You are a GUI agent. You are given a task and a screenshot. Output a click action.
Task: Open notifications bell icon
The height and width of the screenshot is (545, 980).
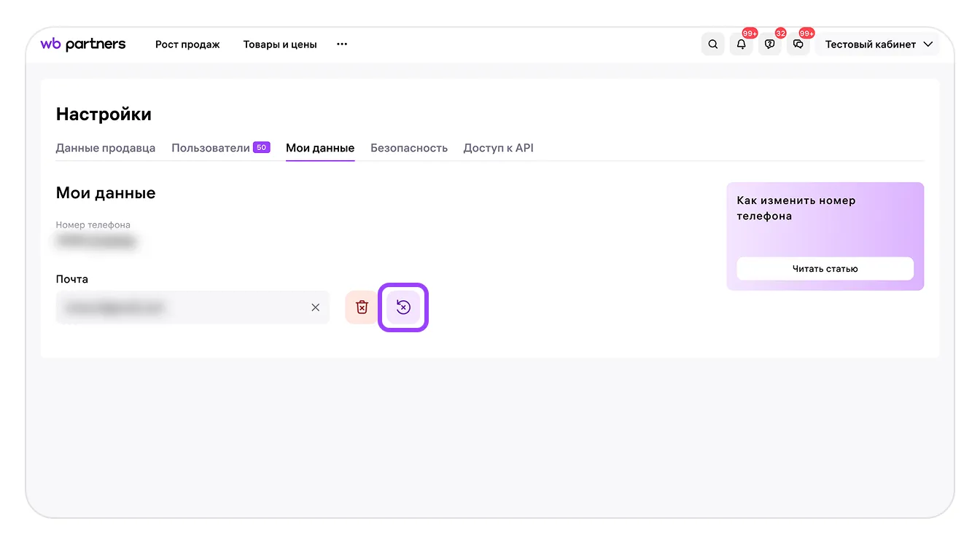(x=742, y=44)
